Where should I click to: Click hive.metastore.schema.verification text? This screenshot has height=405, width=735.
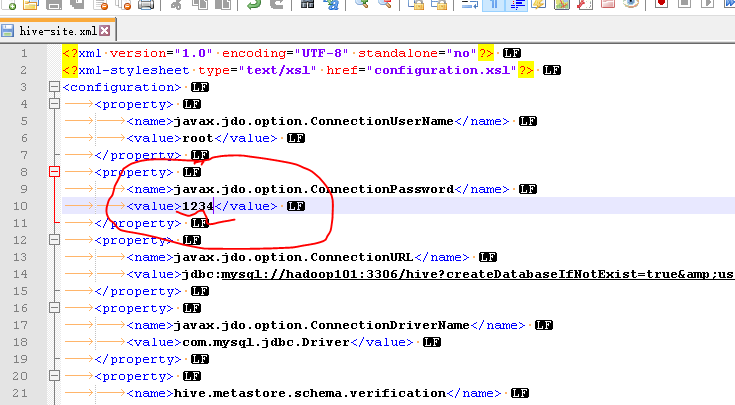(309, 393)
